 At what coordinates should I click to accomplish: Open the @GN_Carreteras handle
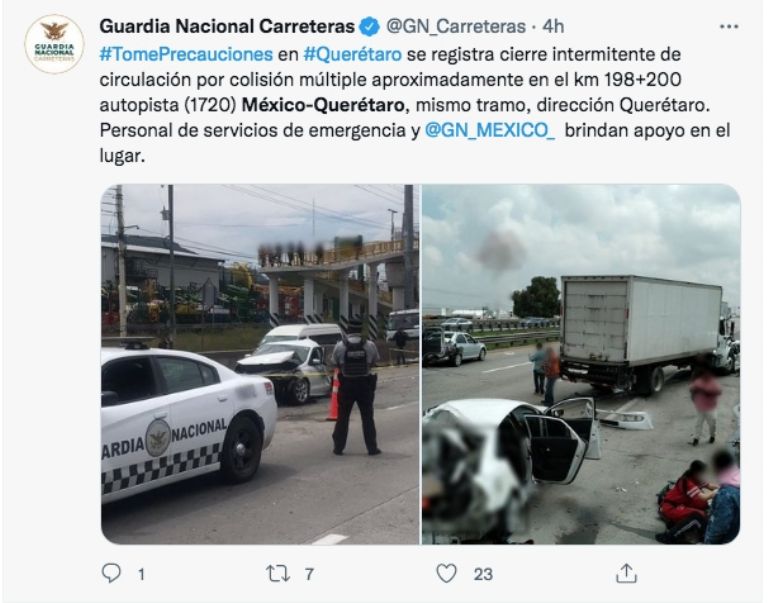click(456, 26)
